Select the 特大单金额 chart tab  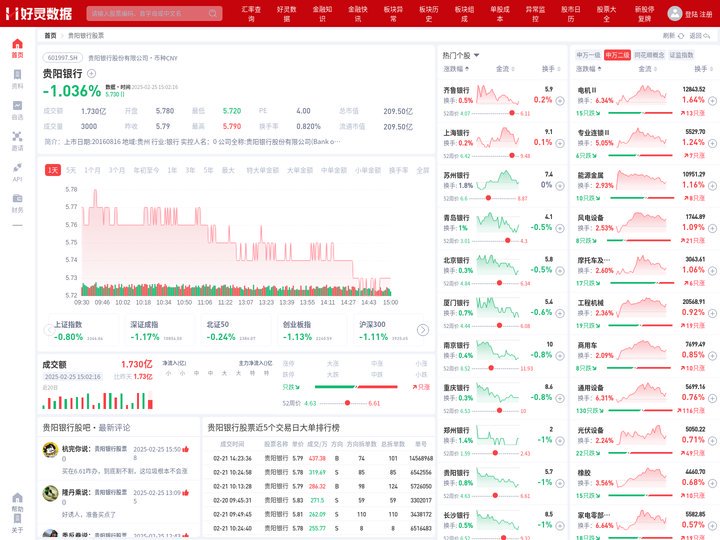pos(262,170)
